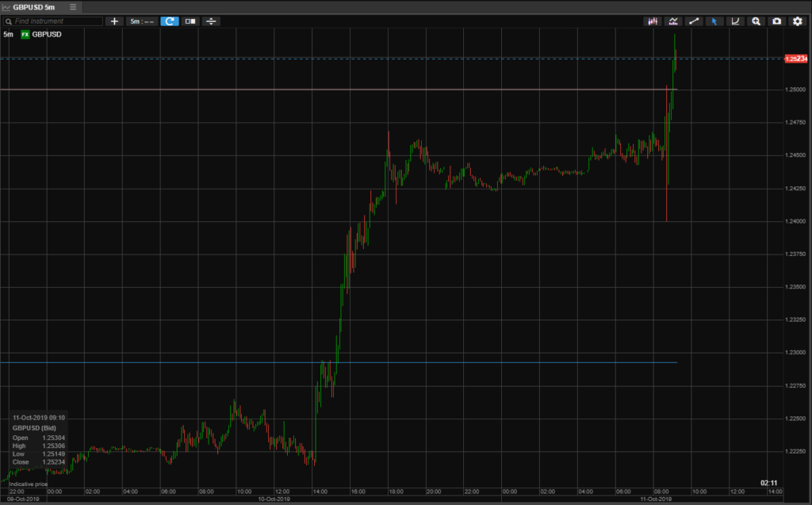Click the plus button to add instrument
Viewport: 812px width, 505px height.
(x=114, y=21)
